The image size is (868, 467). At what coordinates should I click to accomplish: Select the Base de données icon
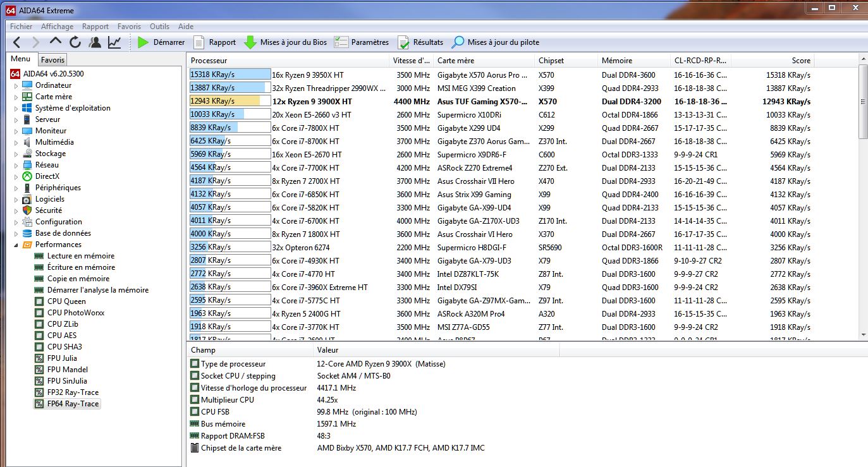pos(27,233)
